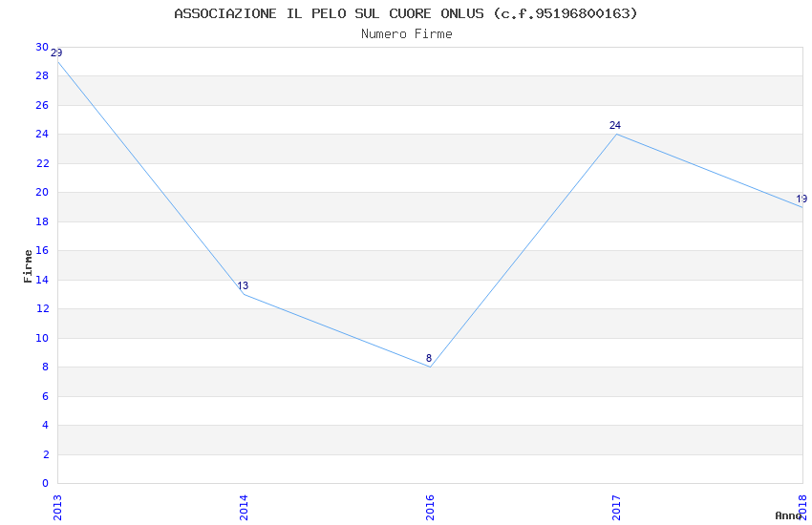Click the y-axis value 4
The width and height of the screenshot is (812, 525).
point(46,425)
